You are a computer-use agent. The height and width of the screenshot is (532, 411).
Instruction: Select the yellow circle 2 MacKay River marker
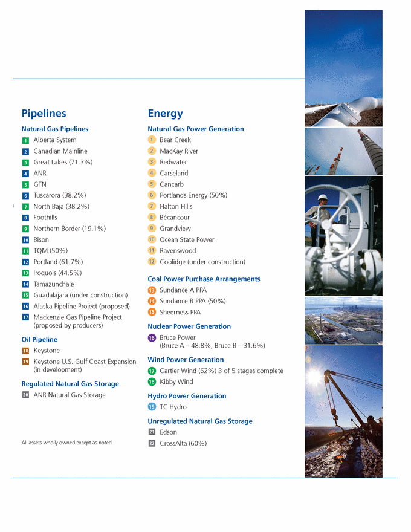tap(152, 151)
